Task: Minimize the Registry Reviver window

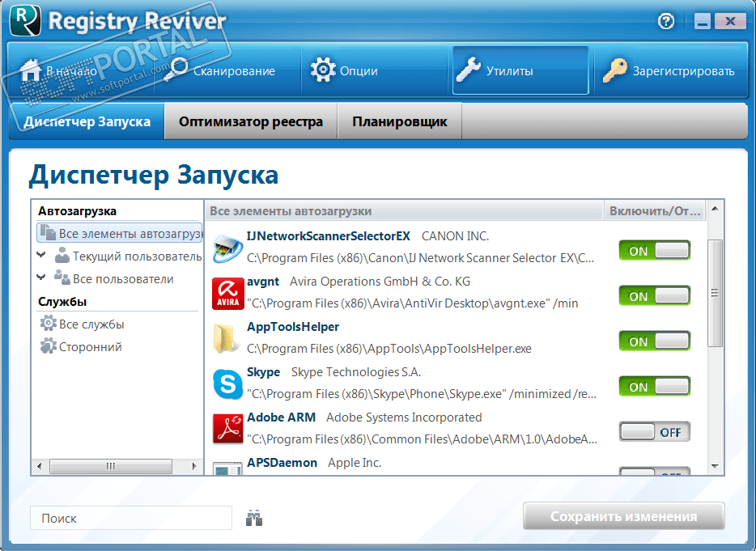Action: click(x=703, y=21)
